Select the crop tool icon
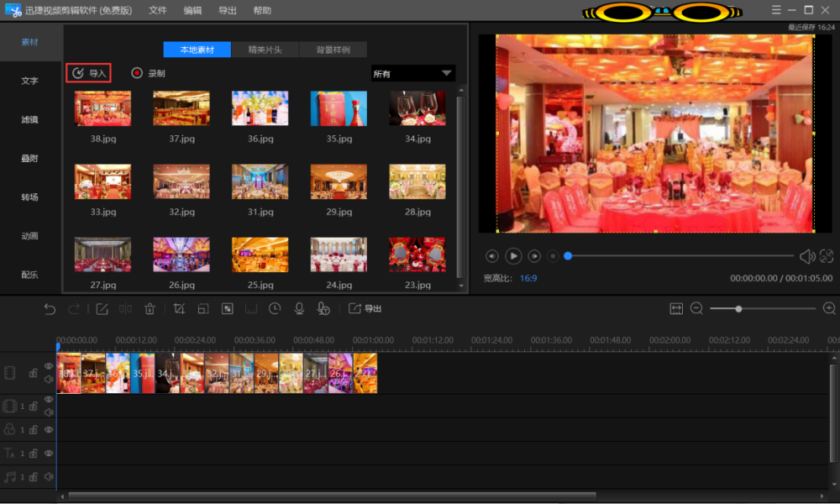The image size is (840, 504). [179, 309]
